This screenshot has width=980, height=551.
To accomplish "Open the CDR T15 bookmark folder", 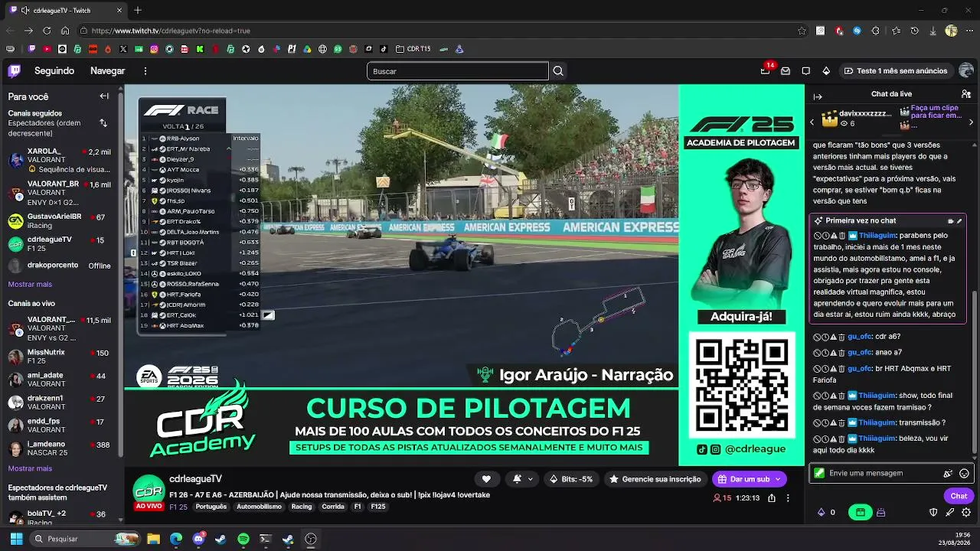I will pyautogui.click(x=413, y=49).
